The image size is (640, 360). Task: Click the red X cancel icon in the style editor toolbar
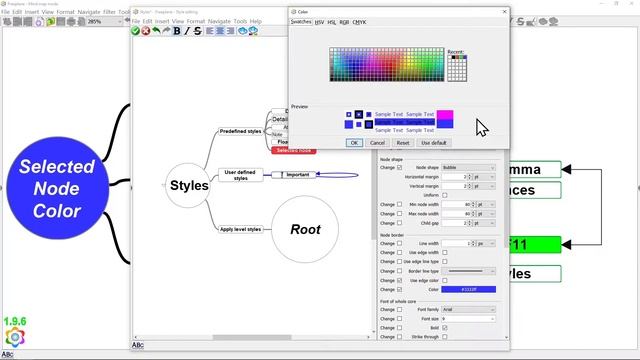pos(146,31)
